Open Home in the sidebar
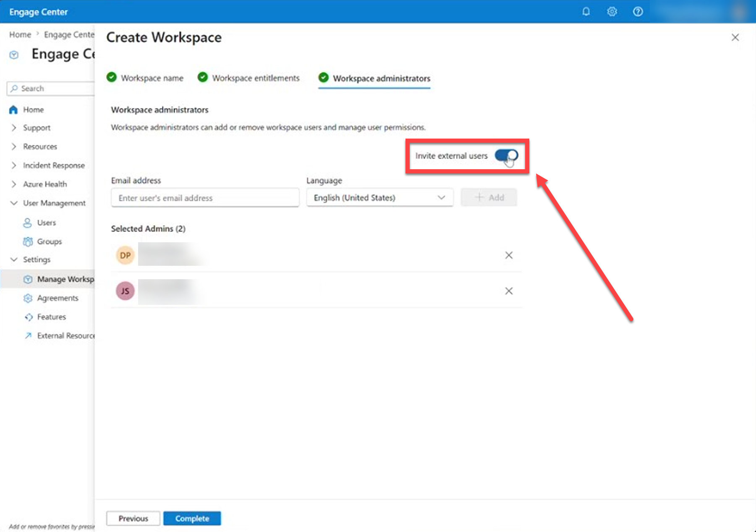The image size is (756, 532). tap(33, 110)
